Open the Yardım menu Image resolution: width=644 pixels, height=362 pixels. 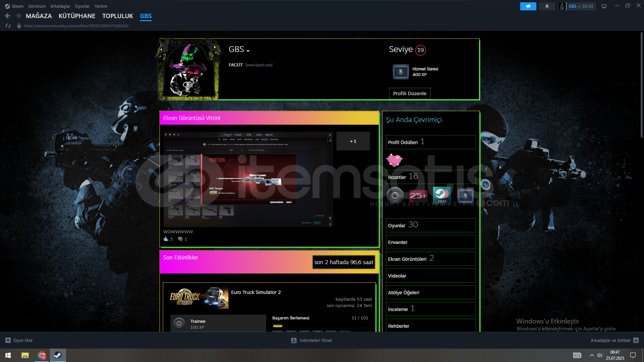point(101,6)
